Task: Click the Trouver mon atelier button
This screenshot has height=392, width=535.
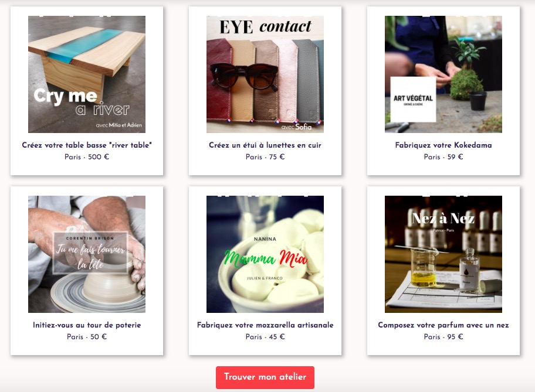Action: (x=265, y=377)
